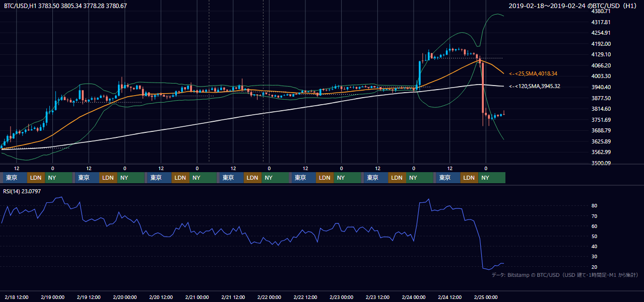644x302 pixels.
Task: Click the BTC/USD,H1 price header text
Action: (66, 6)
